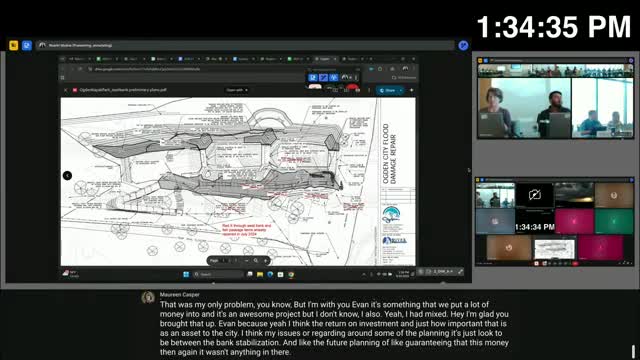Screen dimensions: 640x360
Task: Click the red end-call button in the meeting thumbnail
Action: pyautogui.click(x=575, y=264)
